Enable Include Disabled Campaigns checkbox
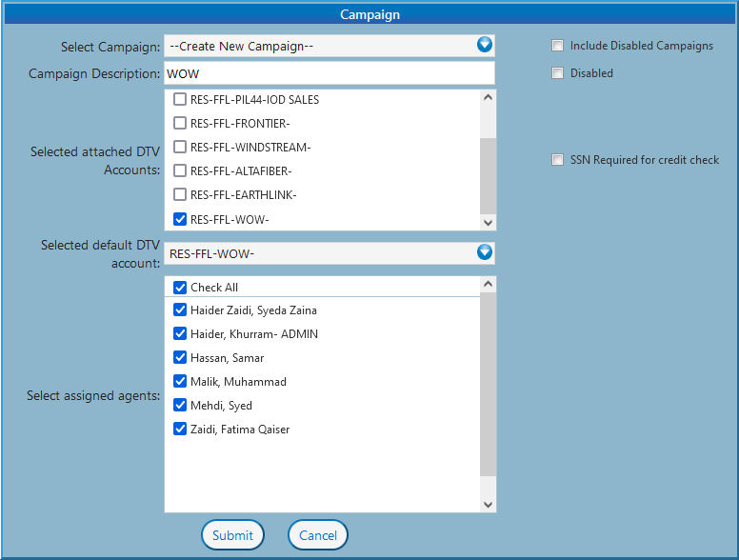This screenshot has width=739, height=560. click(558, 46)
